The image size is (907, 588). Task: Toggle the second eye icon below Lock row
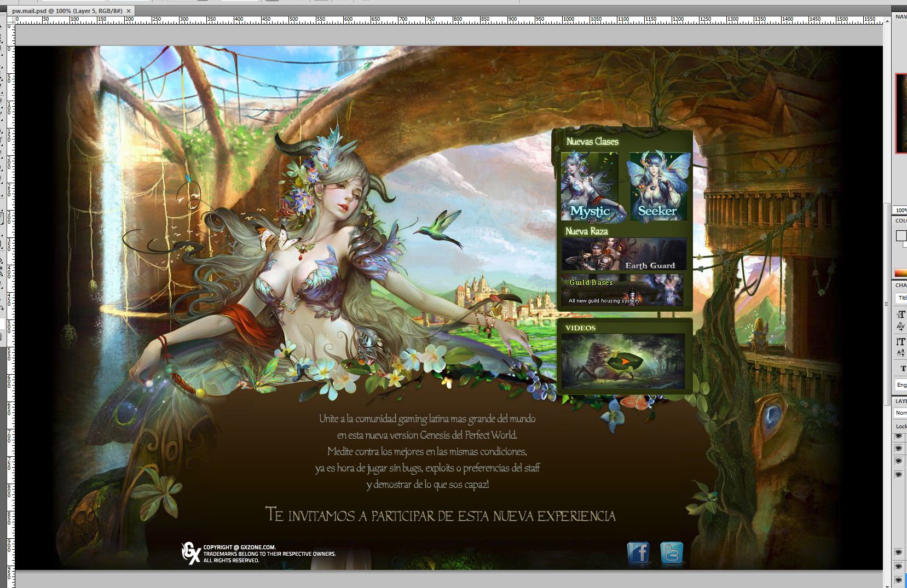point(898,449)
